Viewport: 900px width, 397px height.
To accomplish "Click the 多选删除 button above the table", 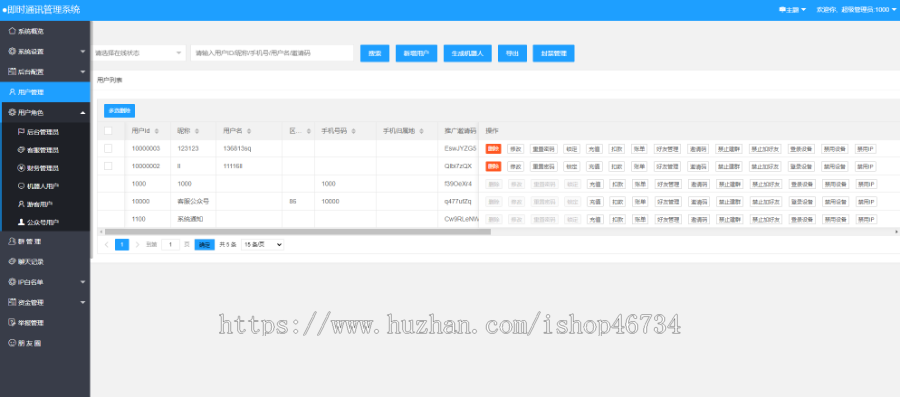I will tap(119, 111).
